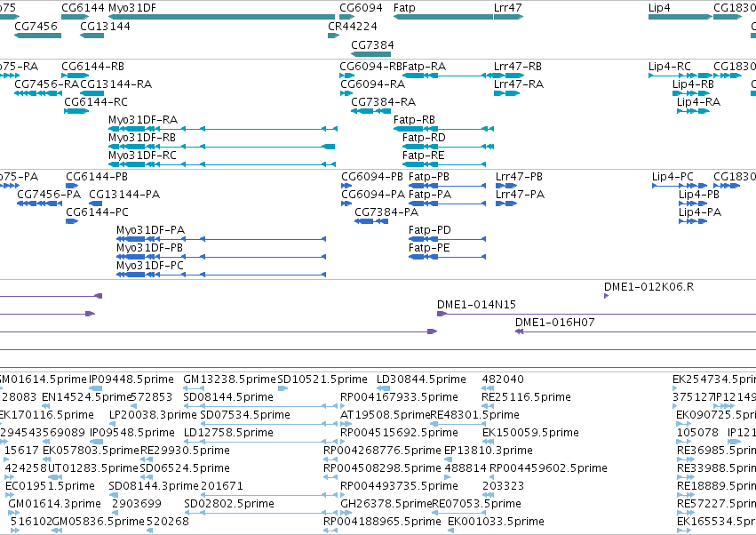
Task: Click protein CG13144-PA
Action: [96, 204]
